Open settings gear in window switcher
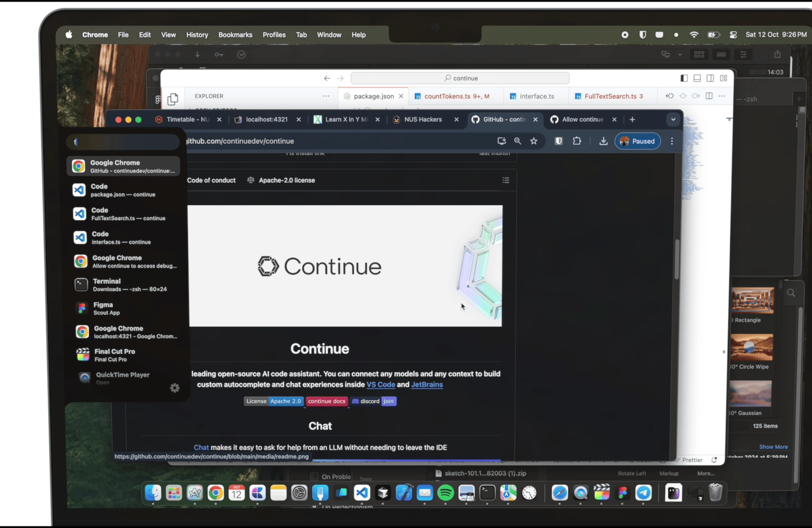This screenshot has width=812, height=528. coord(175,388)
